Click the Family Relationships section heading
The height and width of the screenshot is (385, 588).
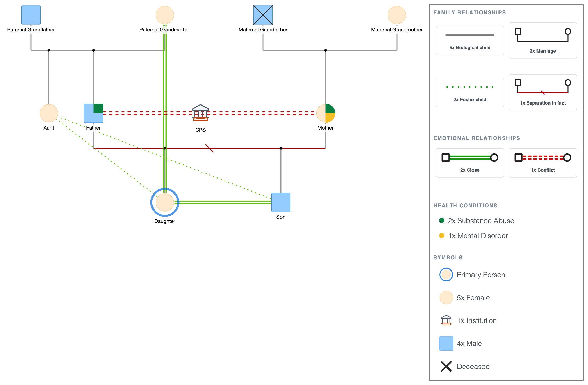click(x=469, y=12)
